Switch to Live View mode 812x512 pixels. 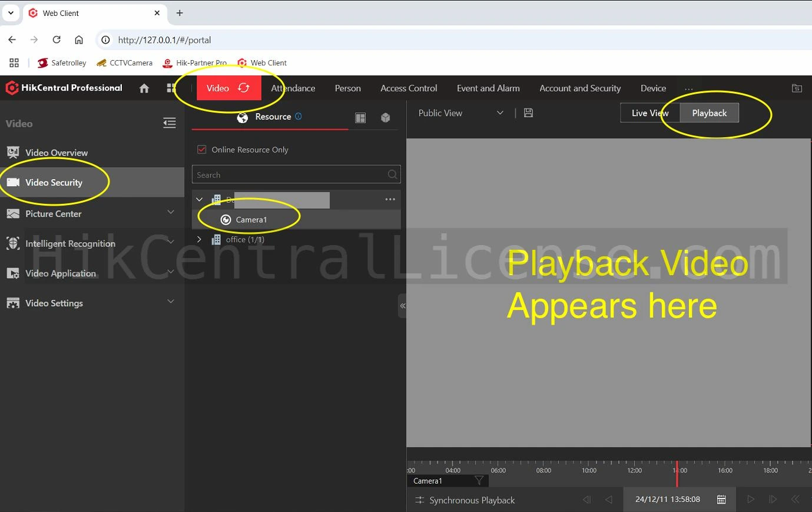650,113
